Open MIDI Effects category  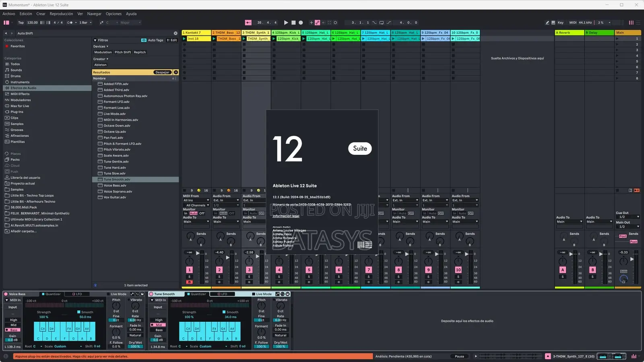[20, 94]
